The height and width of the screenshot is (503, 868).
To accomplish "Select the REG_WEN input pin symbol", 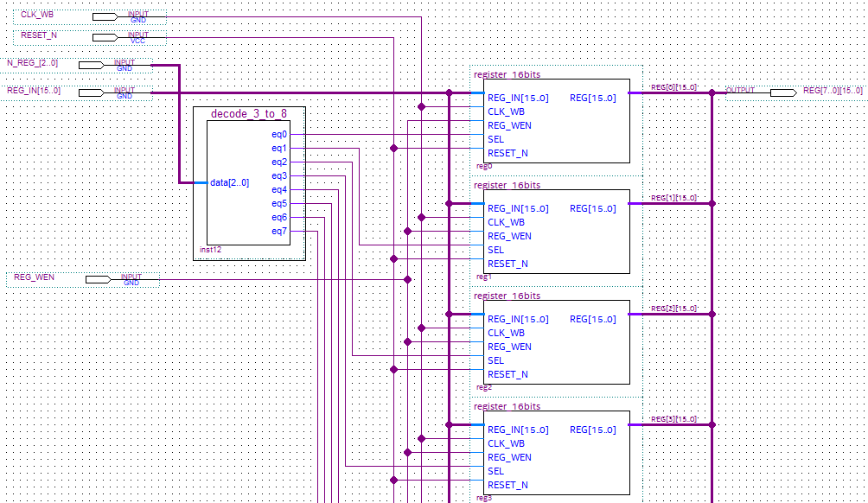I will (x=98, y=279).
